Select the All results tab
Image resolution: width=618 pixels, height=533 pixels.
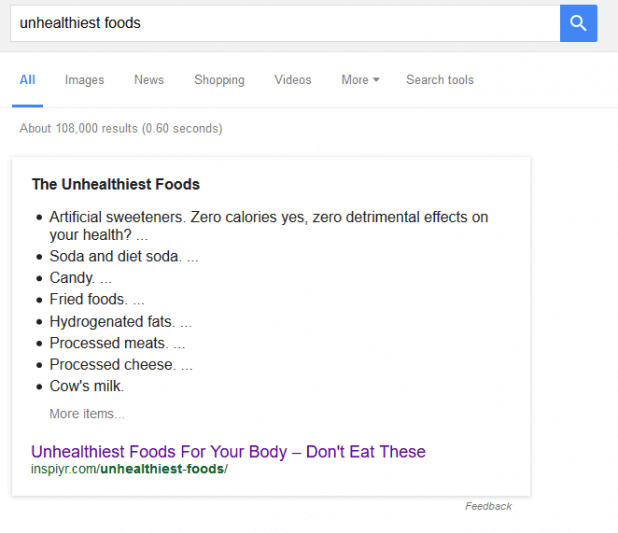point(28,80)
